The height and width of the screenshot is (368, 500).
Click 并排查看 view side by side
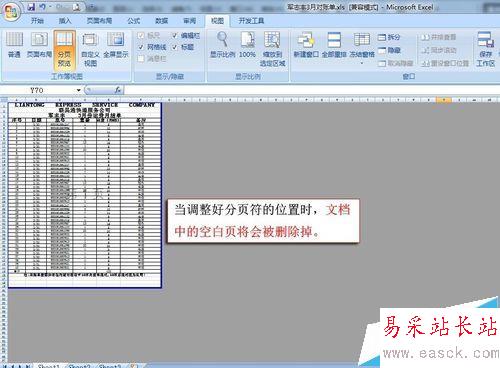click(438, 37)
